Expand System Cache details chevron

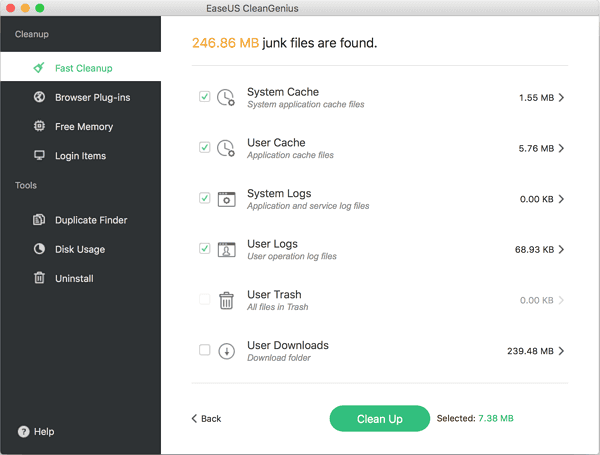coord(562,98)
